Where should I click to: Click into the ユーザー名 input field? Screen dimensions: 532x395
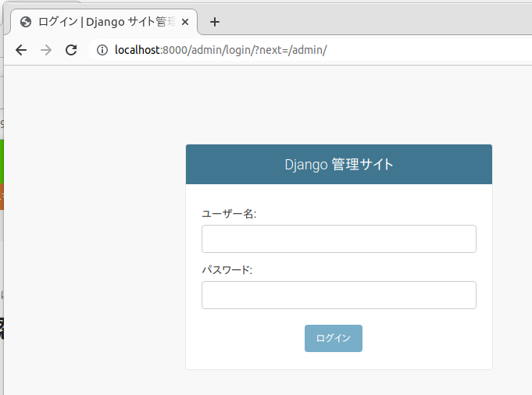(x=338, y=239)
